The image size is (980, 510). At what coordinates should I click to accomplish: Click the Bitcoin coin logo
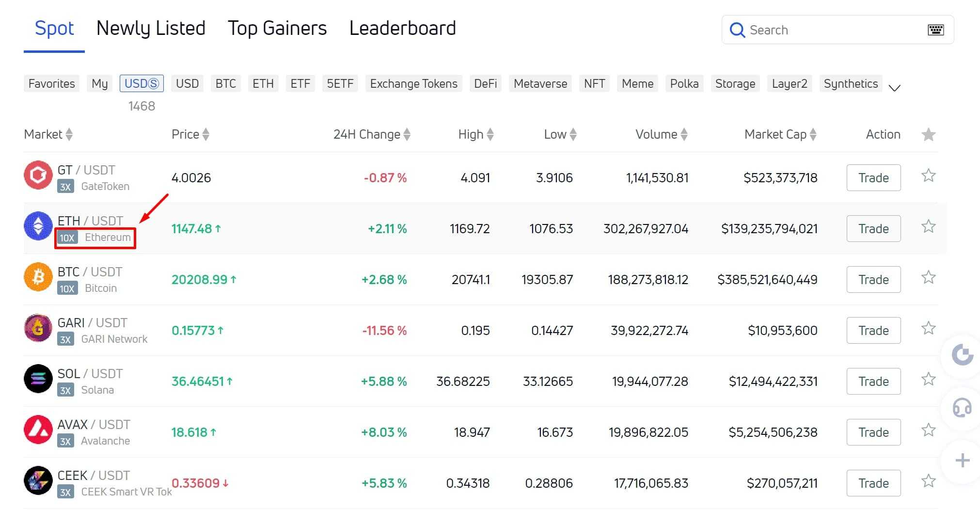(x=38, y=277)
